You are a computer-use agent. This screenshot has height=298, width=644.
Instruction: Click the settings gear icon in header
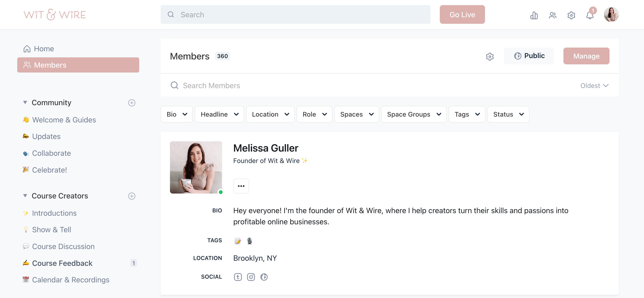tap(572, 14)
